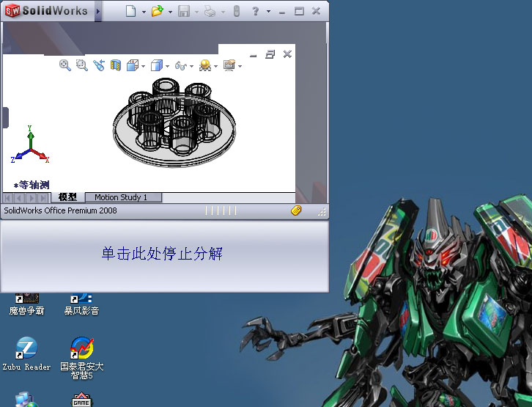The height and width of the screenshot is (407, 532).
Task: Click the previous-tab scroll arrow
Action: 19,198
